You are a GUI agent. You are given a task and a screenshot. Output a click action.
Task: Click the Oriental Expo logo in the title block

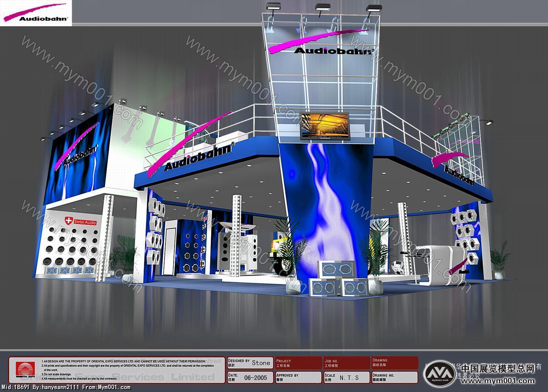point(25,370)
